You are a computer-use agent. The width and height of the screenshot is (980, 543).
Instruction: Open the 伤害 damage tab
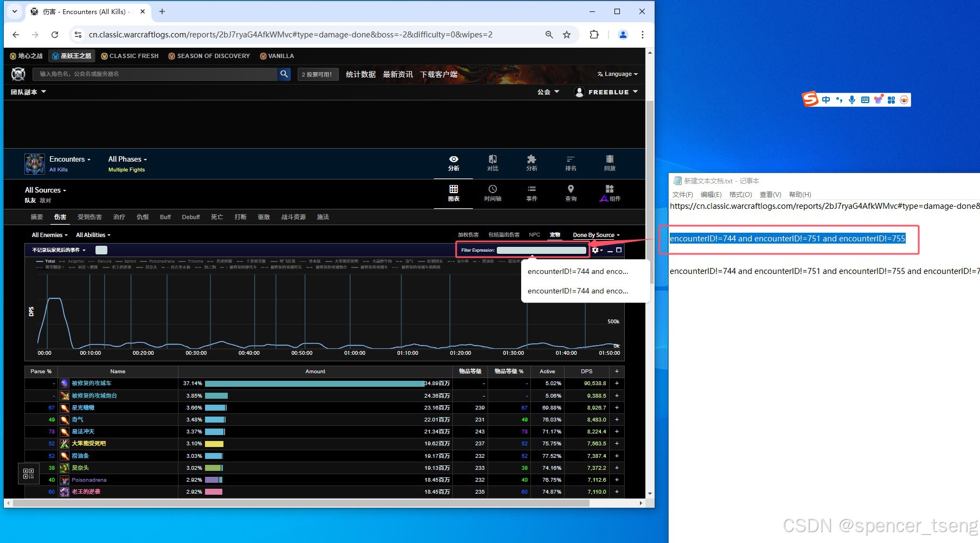(x=60, y=217)
